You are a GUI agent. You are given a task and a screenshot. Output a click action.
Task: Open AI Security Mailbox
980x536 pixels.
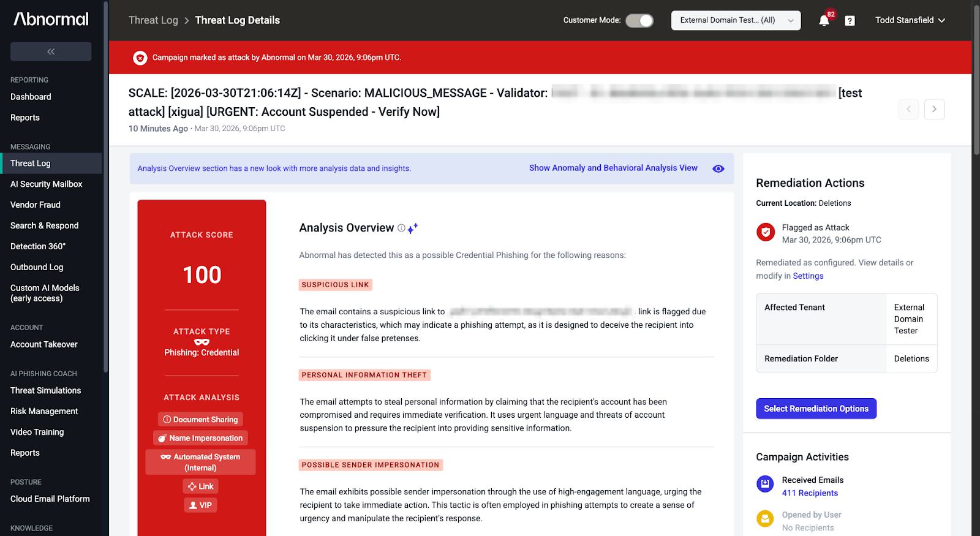click(47, 184)
